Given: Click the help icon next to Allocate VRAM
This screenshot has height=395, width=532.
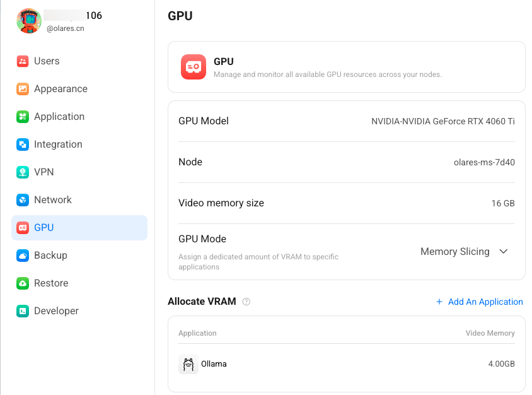Looking at the screenshot, I should [x=246, y=302].
